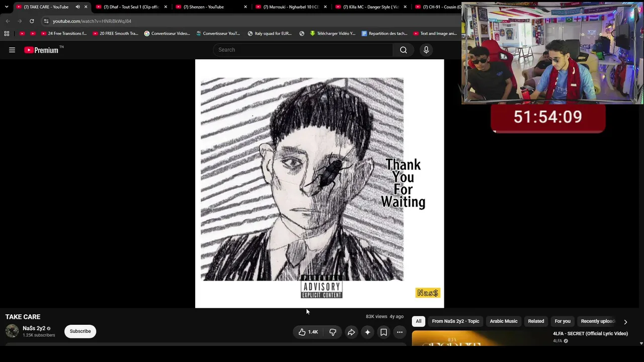
Task: Click the YouTube search input field
Action: pos(303,50)
